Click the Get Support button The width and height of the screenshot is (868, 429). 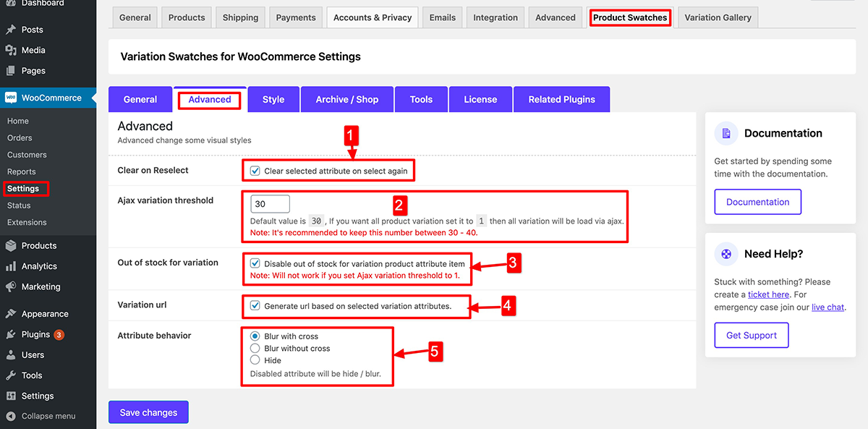752,335
